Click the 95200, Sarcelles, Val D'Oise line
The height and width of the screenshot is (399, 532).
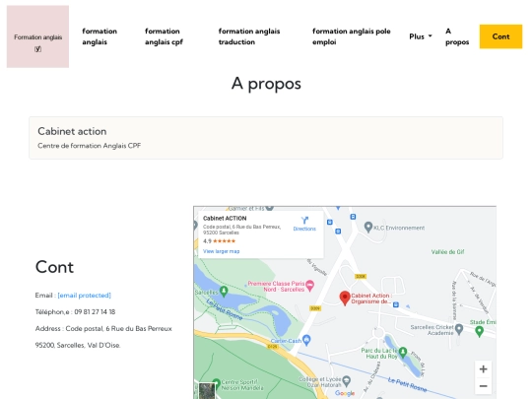tap(78, 345)
